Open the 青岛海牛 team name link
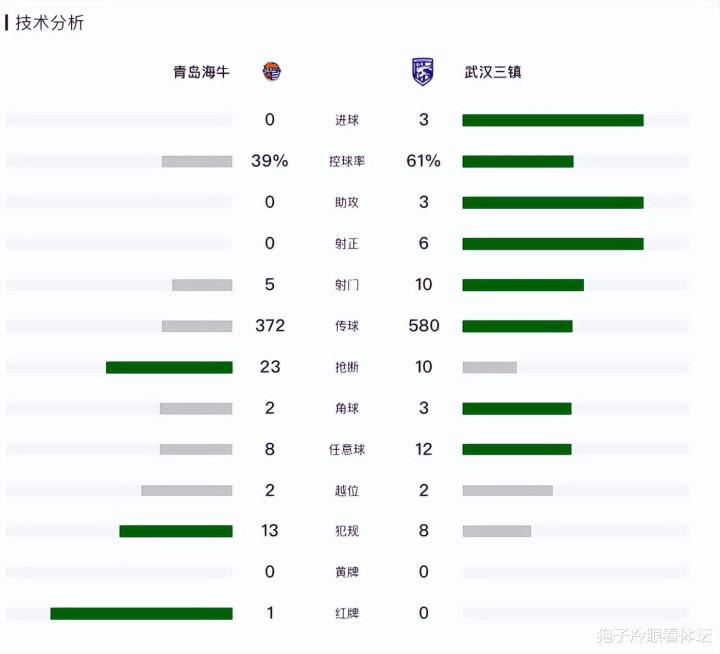 pos(201,72)
